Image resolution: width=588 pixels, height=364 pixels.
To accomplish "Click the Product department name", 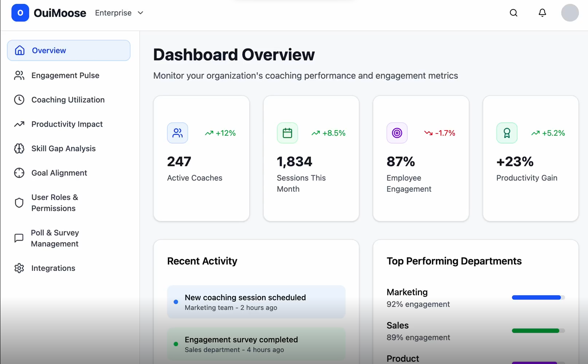I will [403, 359].
